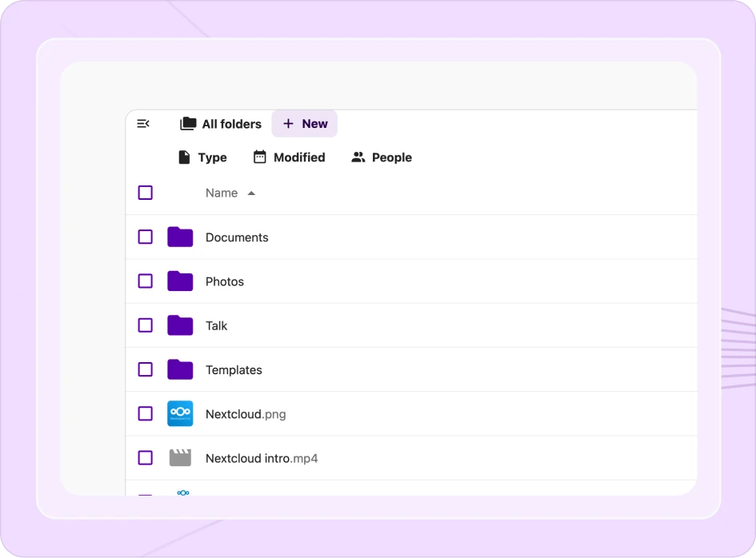Click the plus icon in New button

tap(288, 124)
